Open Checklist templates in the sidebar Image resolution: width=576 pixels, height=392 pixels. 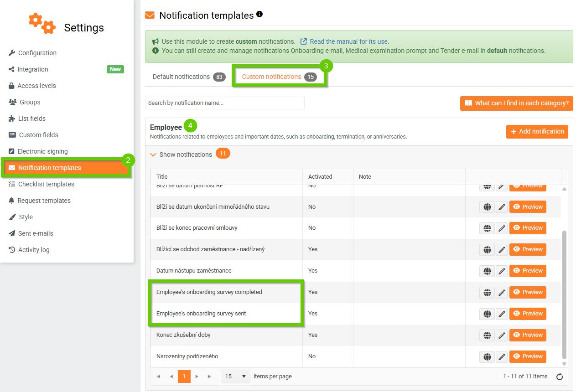(46, 184)
